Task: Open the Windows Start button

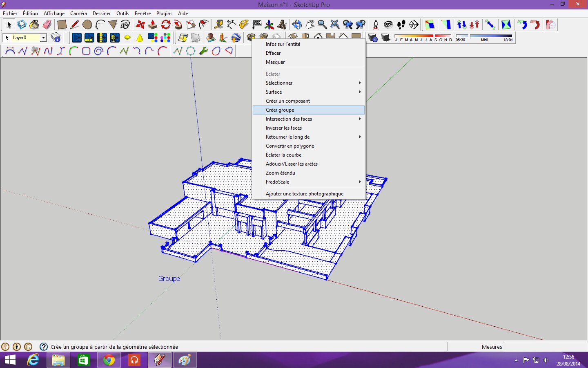Action: 10,360
